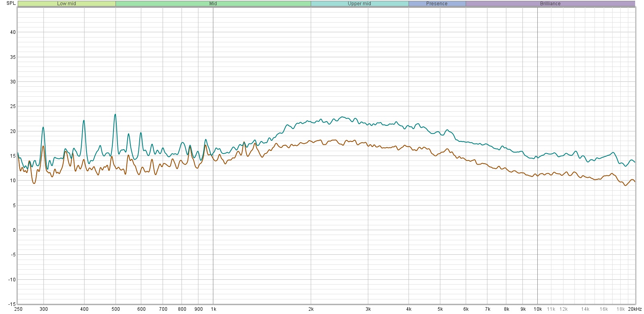Click the 8k frequency axis label
This screenshot has width=644, height=314.
tap(507, 309)
